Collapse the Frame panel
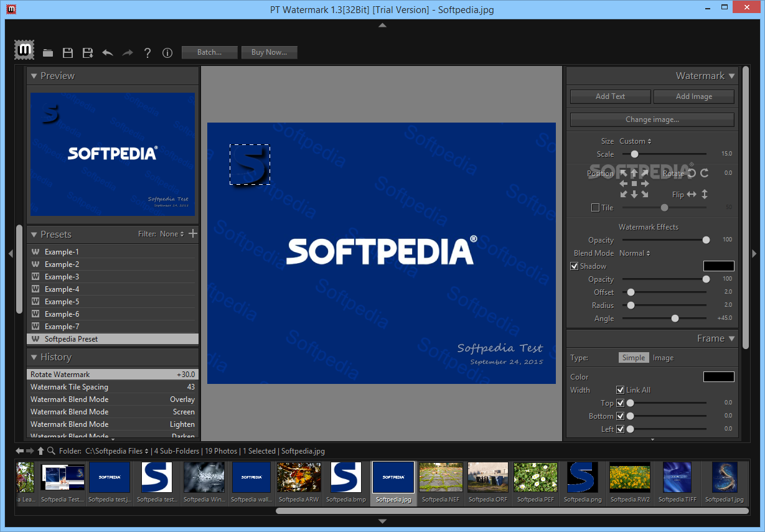Viewport: 765px width, 532px height. (x=731, y=339)
